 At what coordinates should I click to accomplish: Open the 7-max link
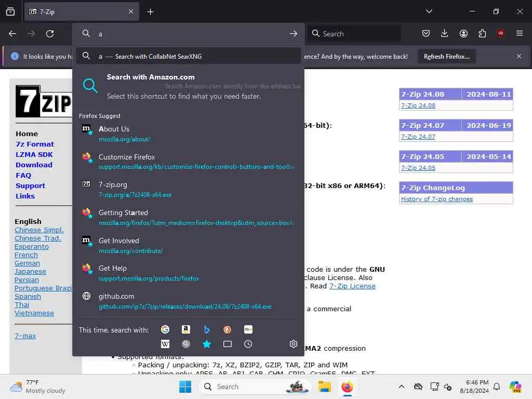point(25,336)
